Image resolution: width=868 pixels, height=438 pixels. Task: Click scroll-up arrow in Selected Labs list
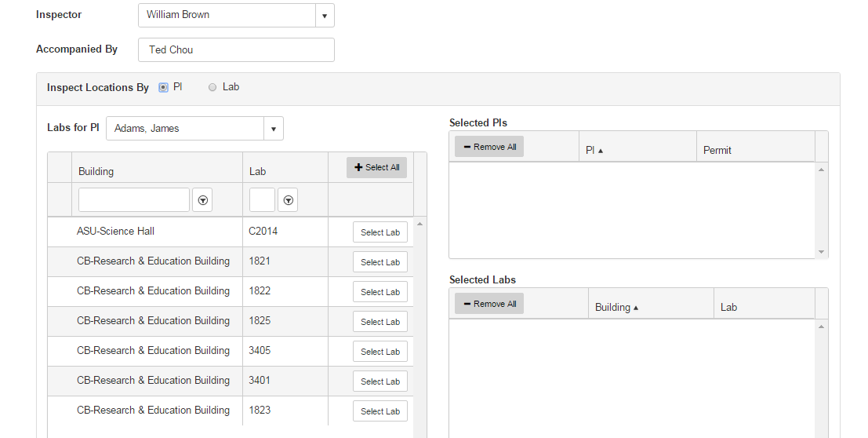[x=822, y=327]
